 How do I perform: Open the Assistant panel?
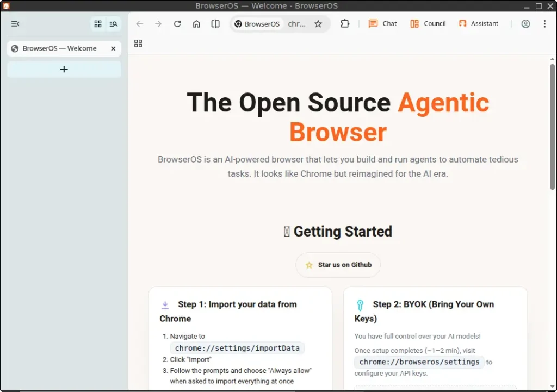479,24
